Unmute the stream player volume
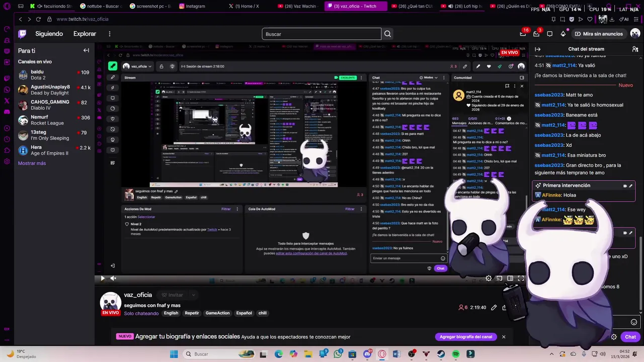The width and height of the screenshot is (644, 362). pyautogui.click(x=113, y=278)
